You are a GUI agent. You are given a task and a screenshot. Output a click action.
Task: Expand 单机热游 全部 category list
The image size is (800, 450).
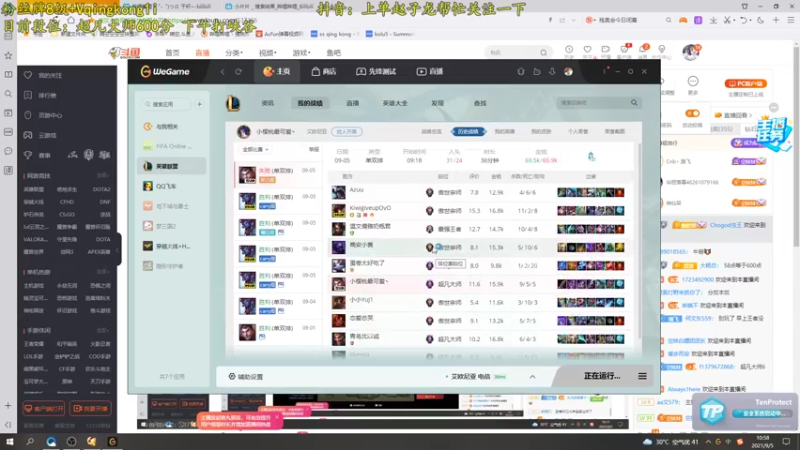(103, 272)
